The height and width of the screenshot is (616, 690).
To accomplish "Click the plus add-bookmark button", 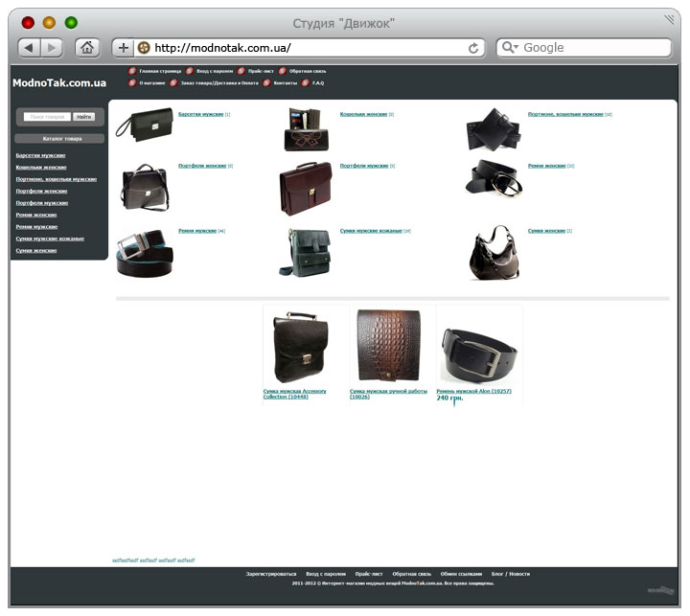I will click(x=124, y=48).
